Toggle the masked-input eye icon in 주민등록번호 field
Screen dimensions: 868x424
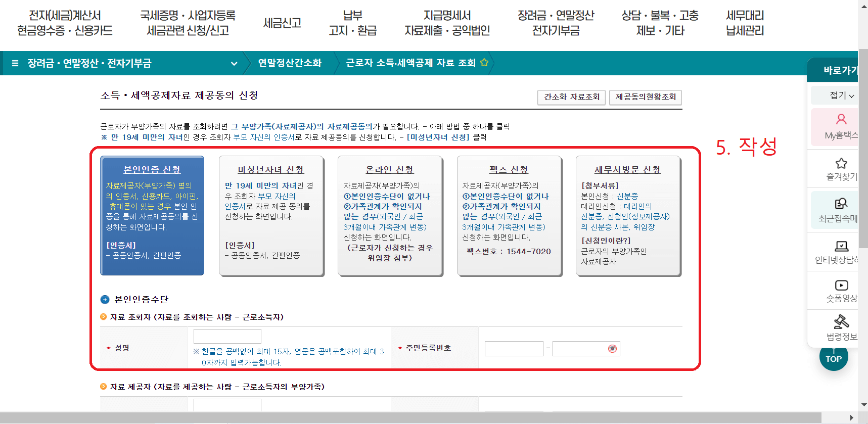(612, 349)
